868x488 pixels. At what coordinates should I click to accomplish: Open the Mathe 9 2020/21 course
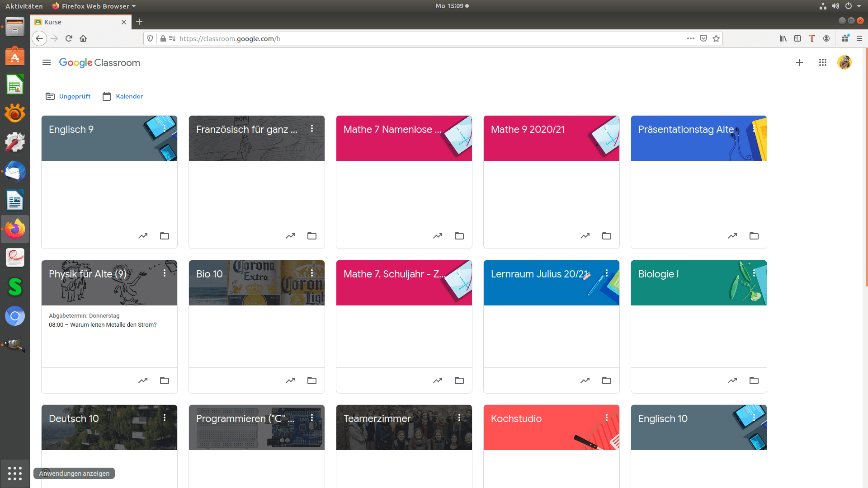tap(528, 129)
